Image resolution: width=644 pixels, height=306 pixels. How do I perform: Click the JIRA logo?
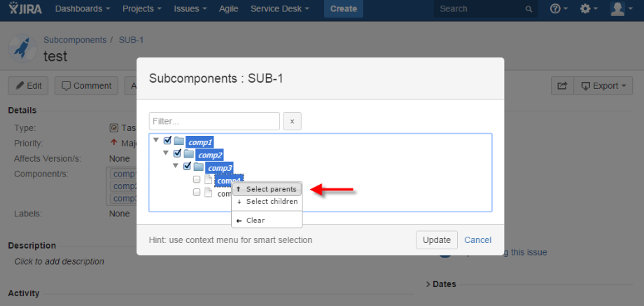[25, 8]
